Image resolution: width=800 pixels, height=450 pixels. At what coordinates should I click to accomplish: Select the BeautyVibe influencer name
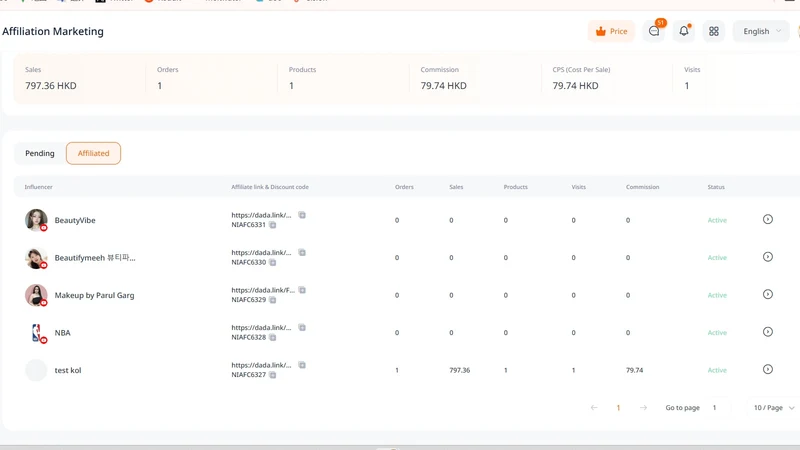click(75, 220)
